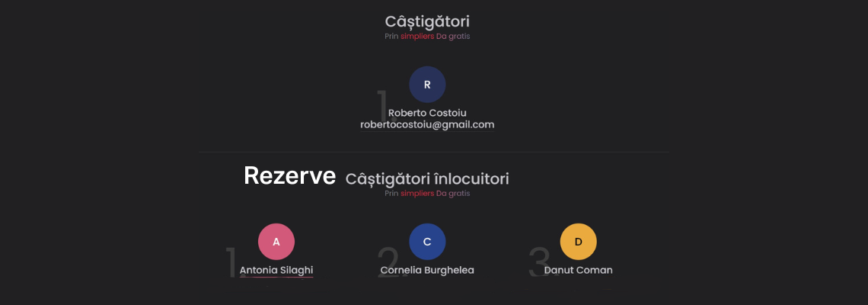The width and height of the screenshot is (868, 305).
Task: Click rank number 3 beside Danut Coman
Action: [538, 262]
